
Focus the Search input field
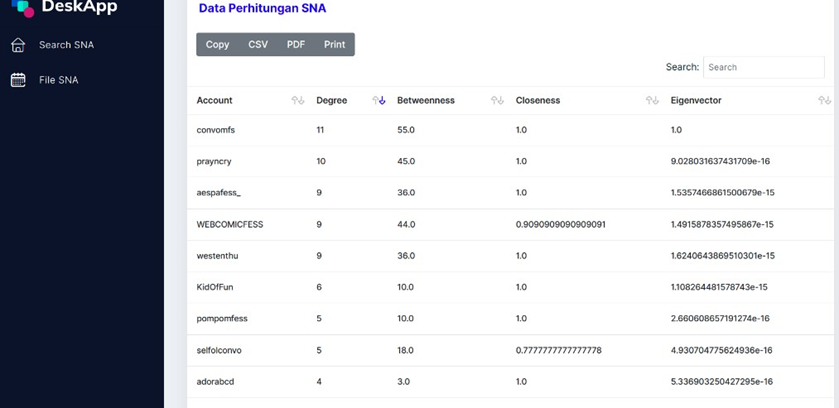coord(763,67)
